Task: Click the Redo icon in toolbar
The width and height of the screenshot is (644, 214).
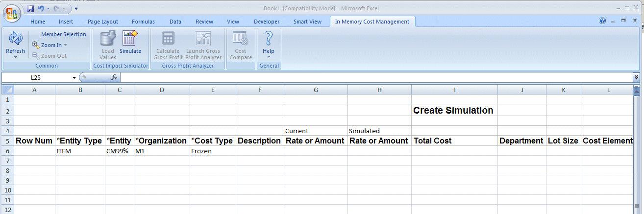Action: [57, 9]
